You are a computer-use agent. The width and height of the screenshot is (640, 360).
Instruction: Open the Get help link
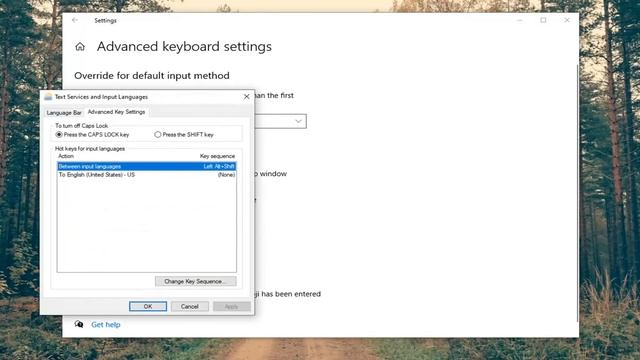106,324
